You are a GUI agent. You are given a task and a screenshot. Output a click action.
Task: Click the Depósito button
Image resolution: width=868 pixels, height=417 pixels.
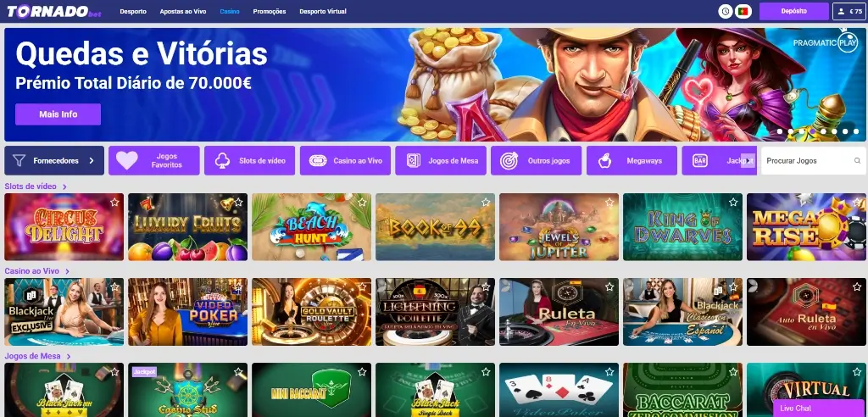coord(793,11)
